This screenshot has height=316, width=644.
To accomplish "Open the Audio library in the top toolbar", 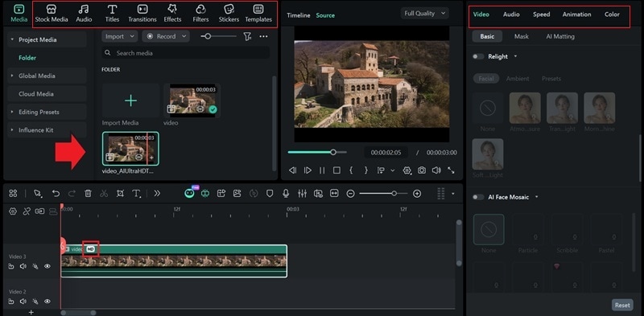I will (84, 14).
